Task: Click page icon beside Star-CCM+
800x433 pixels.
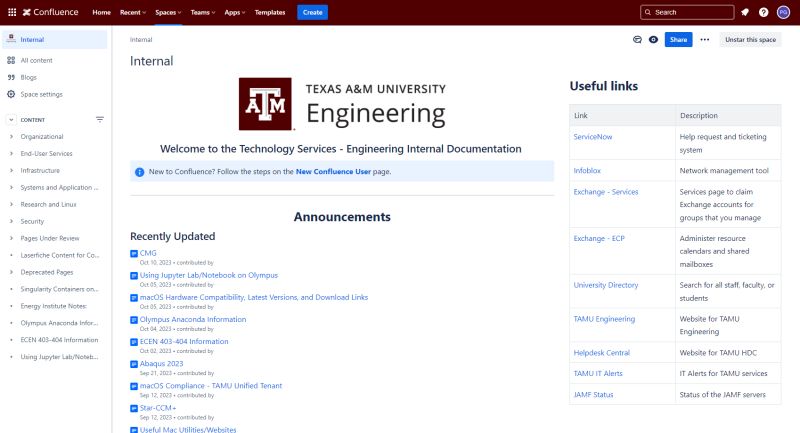Action: [x=134, y=409]
